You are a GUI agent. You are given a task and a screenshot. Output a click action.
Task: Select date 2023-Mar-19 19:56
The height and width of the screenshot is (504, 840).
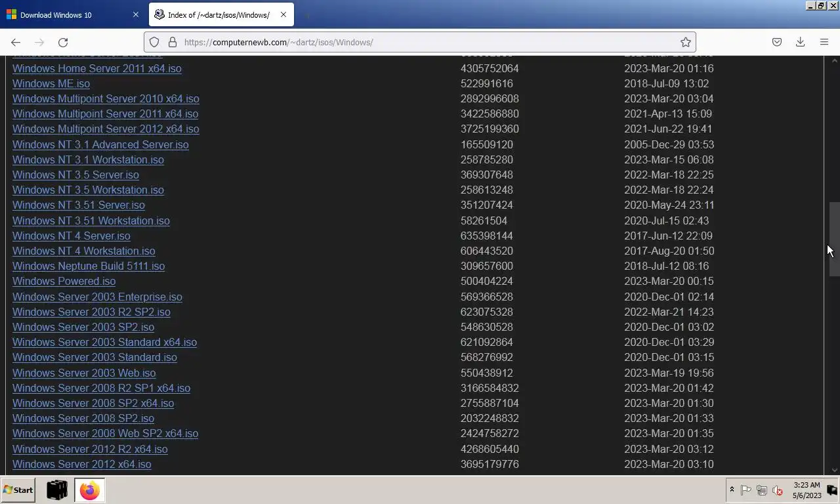(x=669, y=373)
